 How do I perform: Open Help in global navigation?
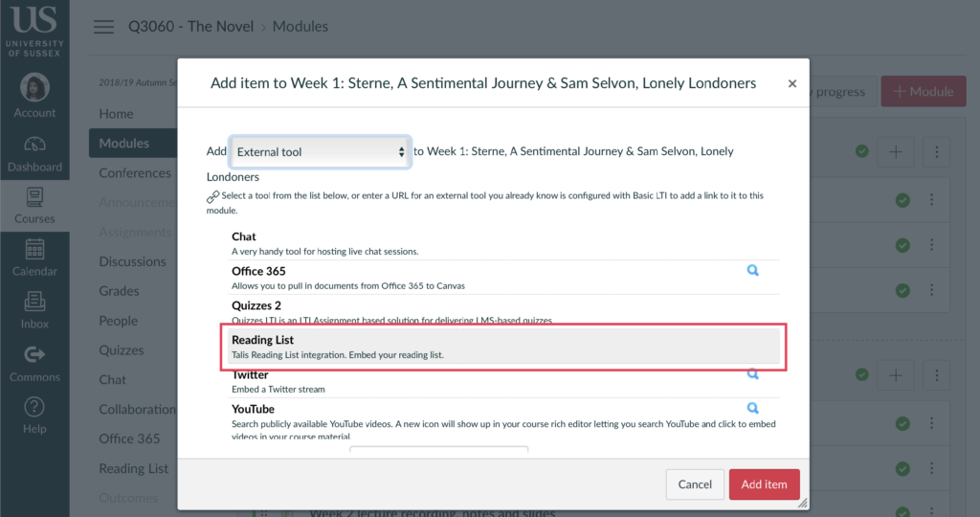[x=34, y=416]
